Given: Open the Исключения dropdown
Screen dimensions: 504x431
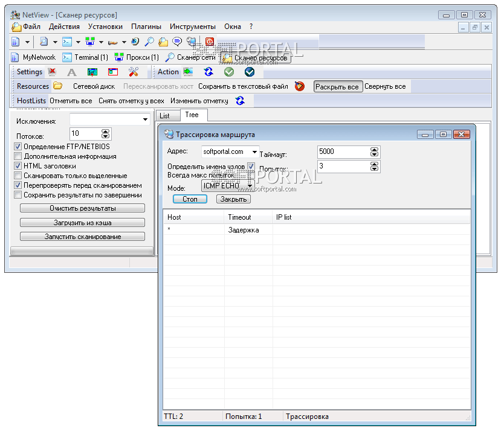Looking at the screenshot, I should pos(145,120).
